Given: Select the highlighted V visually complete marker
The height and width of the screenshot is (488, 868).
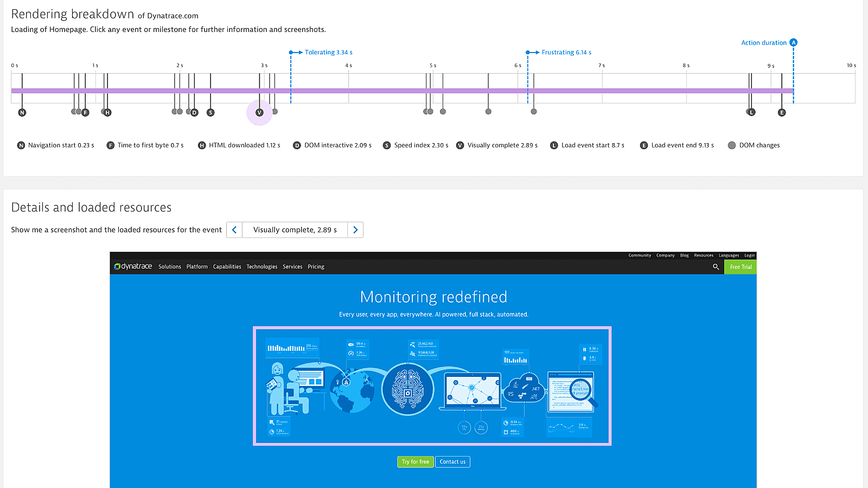Looking at the screenshot, I should pos(259,113).
